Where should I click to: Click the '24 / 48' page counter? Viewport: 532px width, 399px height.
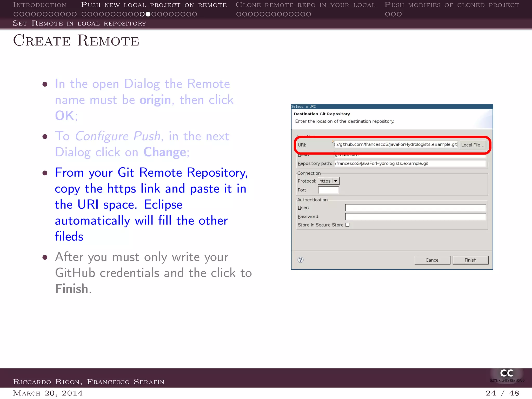coord(502,393)
